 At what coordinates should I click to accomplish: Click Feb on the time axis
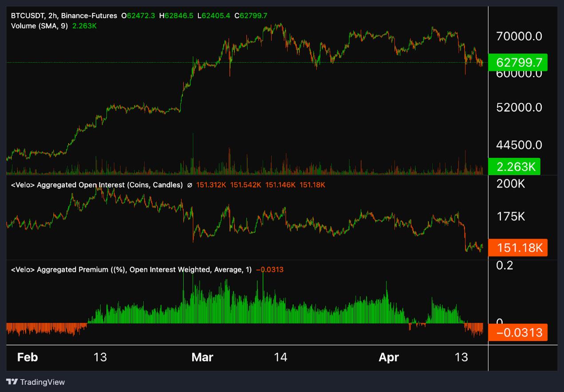[x=28, y=357]
